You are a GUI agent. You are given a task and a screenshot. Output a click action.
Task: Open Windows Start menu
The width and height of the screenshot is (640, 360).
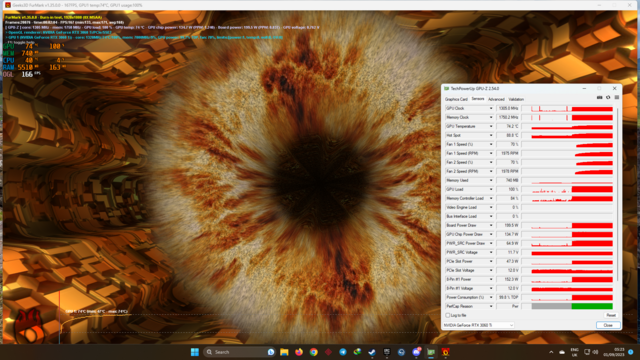(x=195, y=352)
